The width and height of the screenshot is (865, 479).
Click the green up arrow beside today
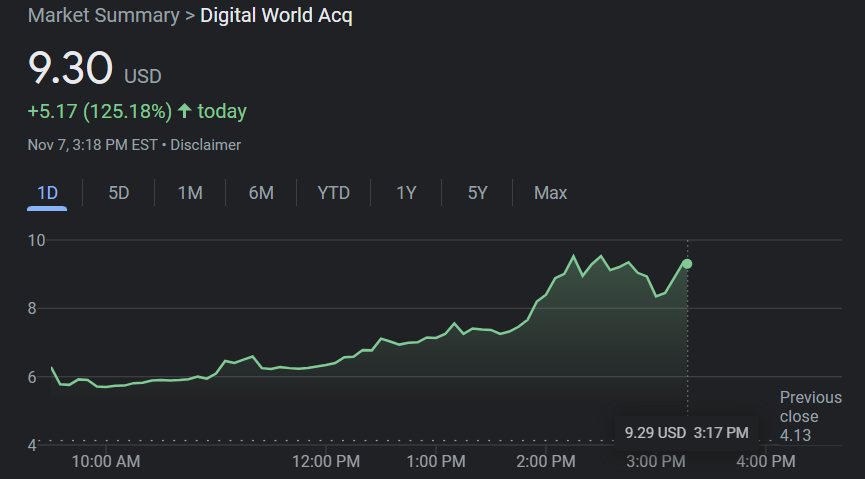pyautogui.click(x=184, y=111)
